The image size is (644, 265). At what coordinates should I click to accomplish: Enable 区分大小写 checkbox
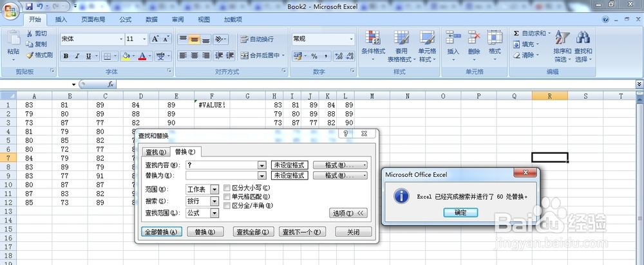tap(227, 188)
